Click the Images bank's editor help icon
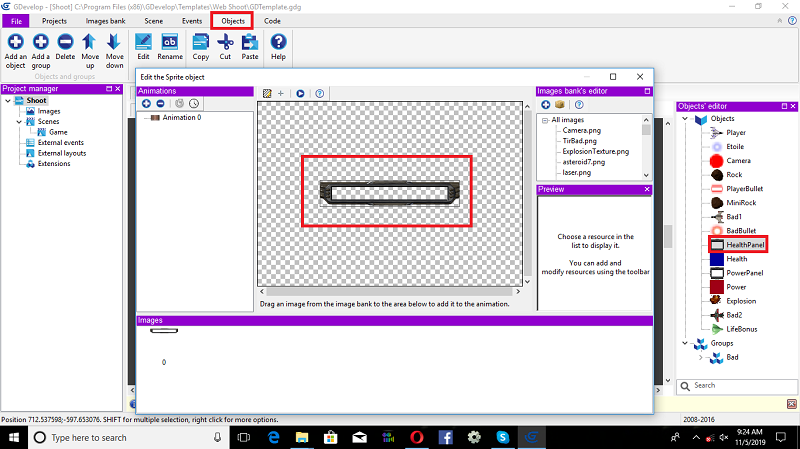This screenshot has height=449, width=800. [579, 105]
